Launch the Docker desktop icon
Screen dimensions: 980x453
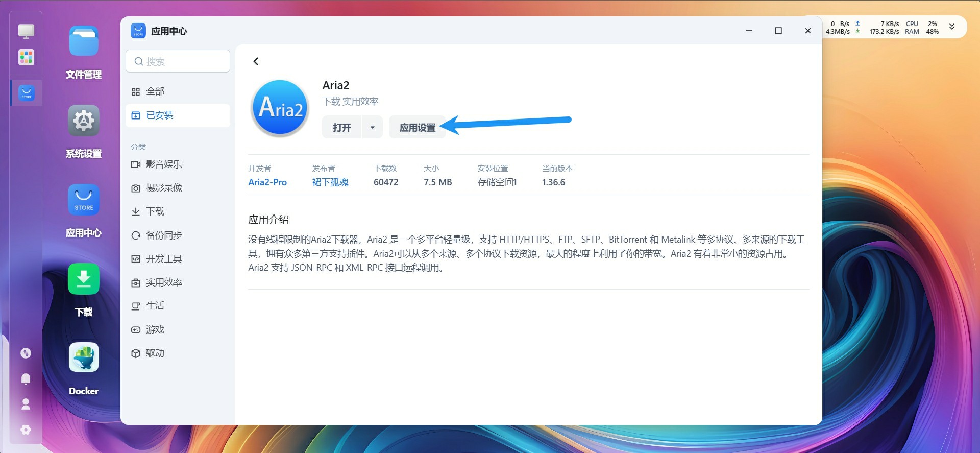pos(84,357)
